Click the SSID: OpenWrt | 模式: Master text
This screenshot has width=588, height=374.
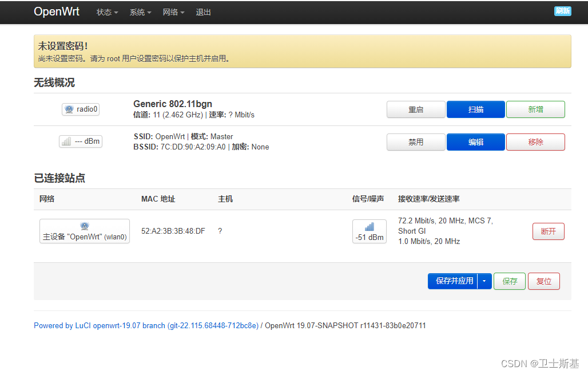click(x=184, y=137)
